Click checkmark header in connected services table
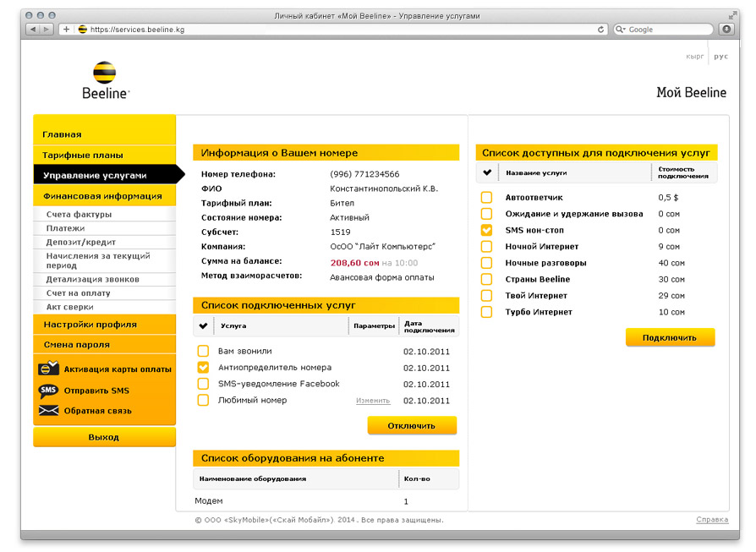This screenshot has height=552, width=756. pos(204,326)
